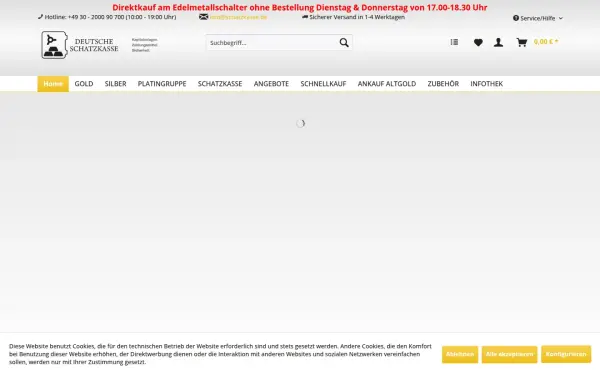This screenshot has height=375, width=600.
Task: Expand the Service/Hilfe dropdown
Action: click(x=538, y=18)
